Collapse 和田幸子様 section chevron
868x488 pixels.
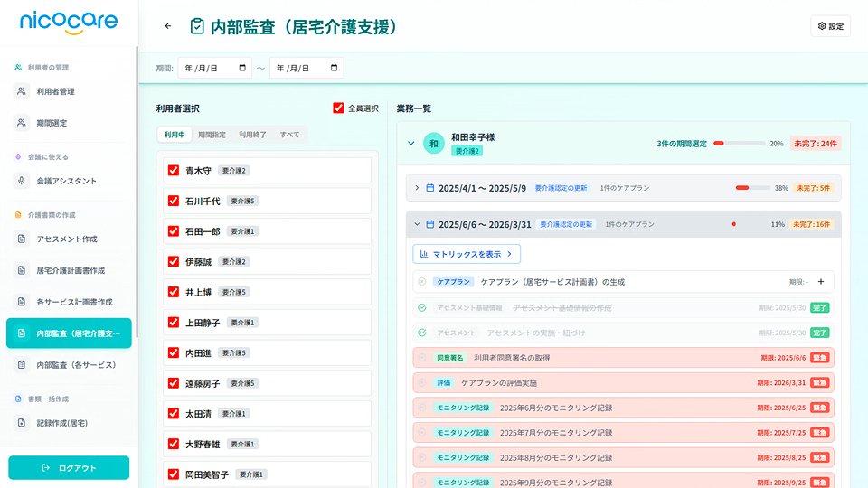coord(411,144)
